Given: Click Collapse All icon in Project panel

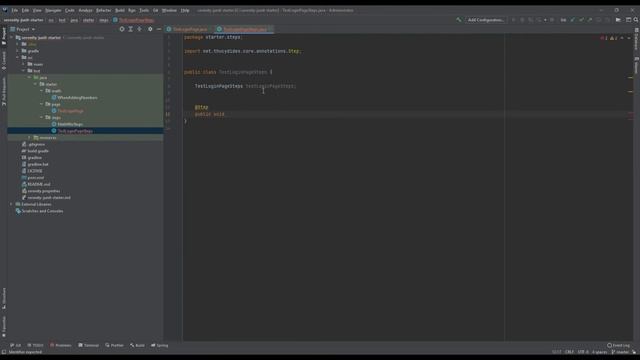Looking at the screenshot, I should (x=140, y=29).
